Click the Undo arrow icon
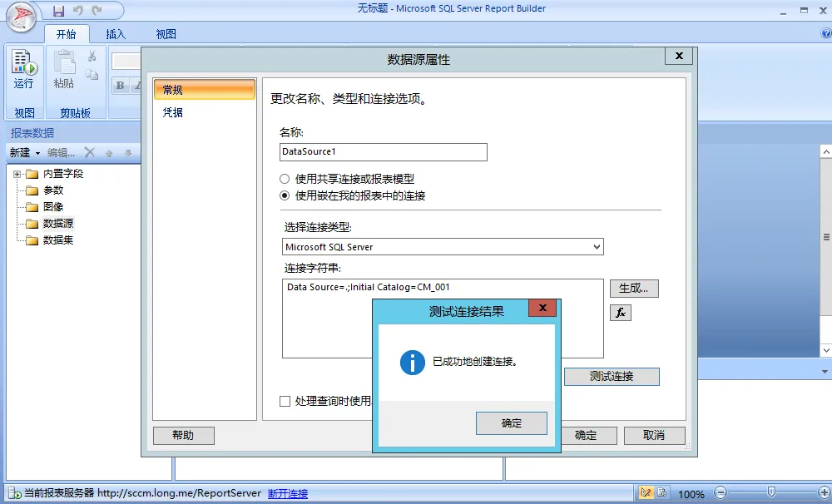832x504 pixels. pyautogui.click(x=78, y=10)
